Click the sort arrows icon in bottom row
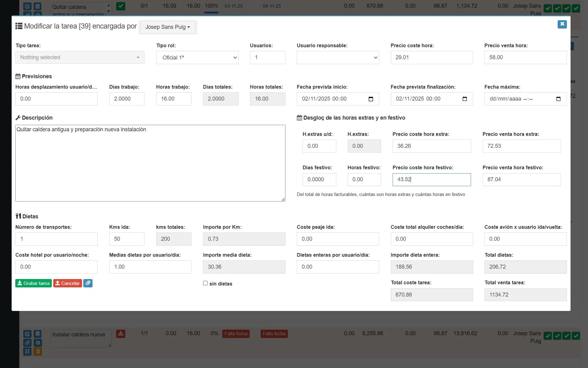588x368 pixels. [x=28, y=351]
